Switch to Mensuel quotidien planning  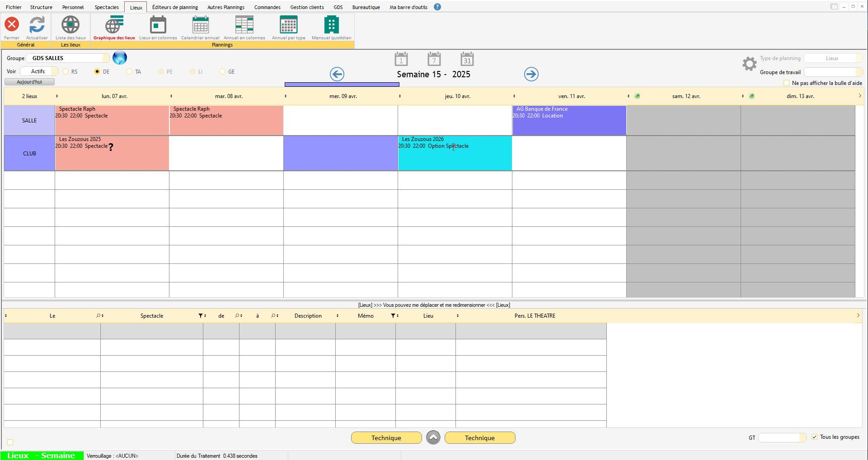pos(331,25)
